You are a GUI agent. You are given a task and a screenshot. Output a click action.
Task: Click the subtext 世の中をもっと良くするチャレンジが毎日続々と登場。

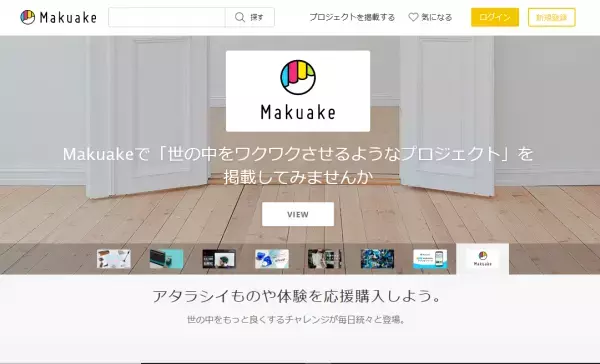click(296, 319)
